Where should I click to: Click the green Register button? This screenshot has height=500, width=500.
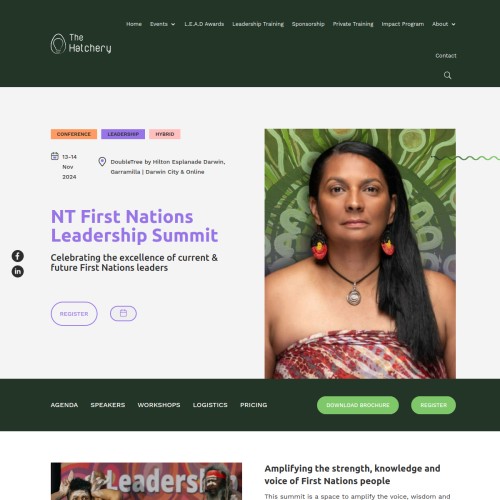[433, 405]
